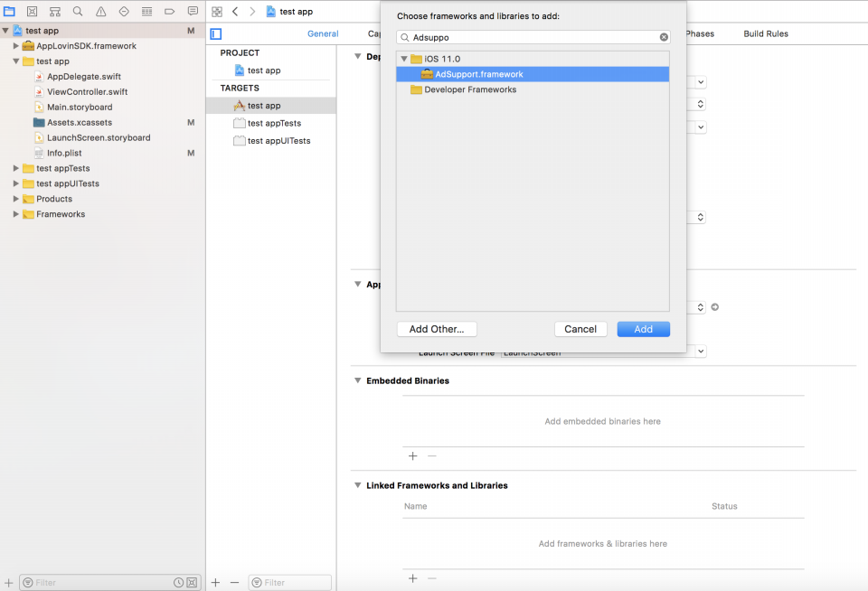868x591 pixels.
Task: Click the arrow icon beside the App Icons popup
Action: 714,307
